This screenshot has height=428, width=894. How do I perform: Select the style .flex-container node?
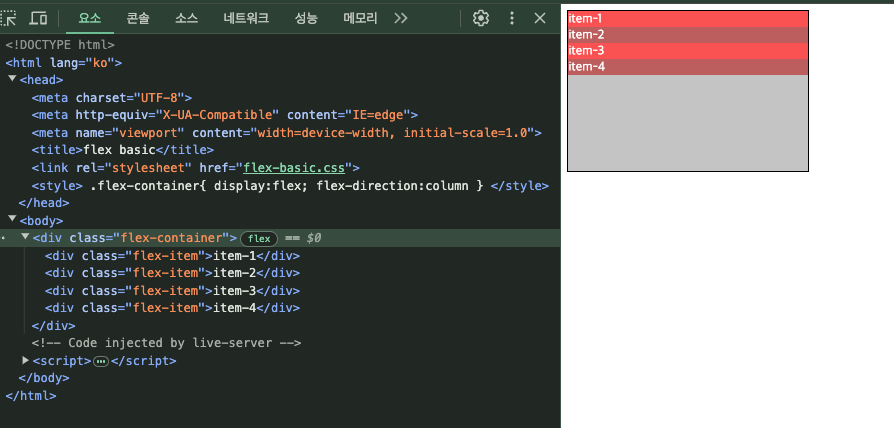pos(290,186)
